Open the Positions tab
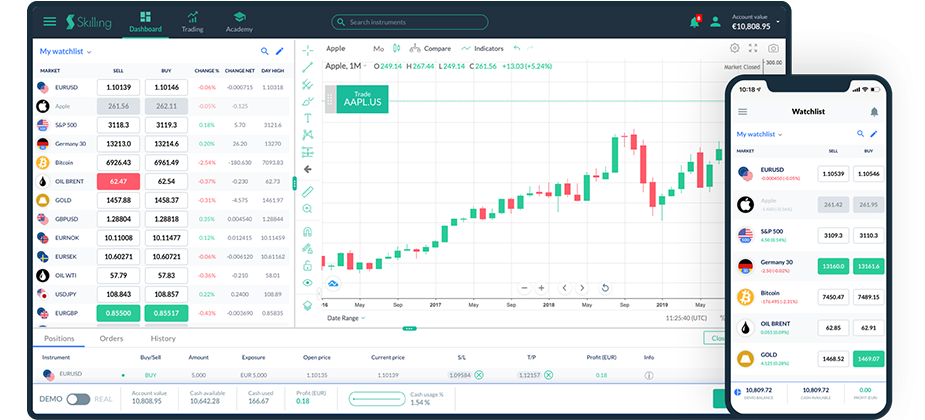Image resolution: width=925 pixels, height=420 pixels. click(x=59, y=339)
